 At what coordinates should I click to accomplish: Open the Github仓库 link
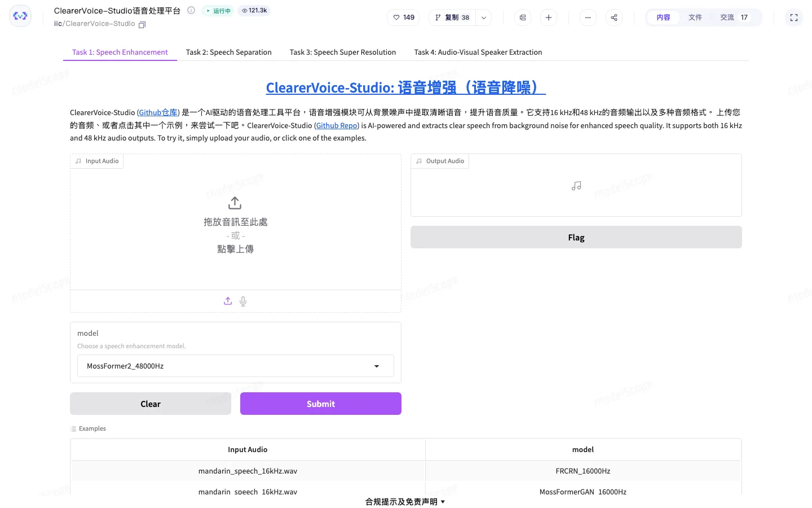point(158,112)
